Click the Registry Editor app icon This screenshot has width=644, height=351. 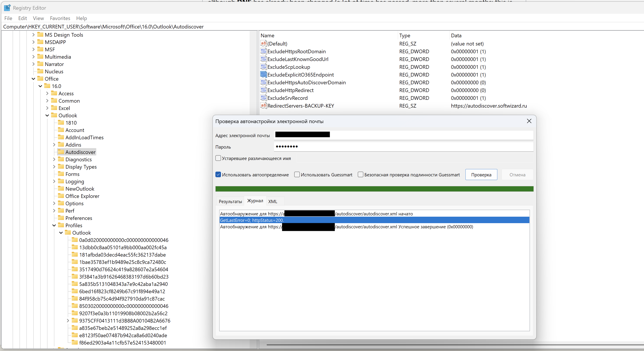coord(7,8)
